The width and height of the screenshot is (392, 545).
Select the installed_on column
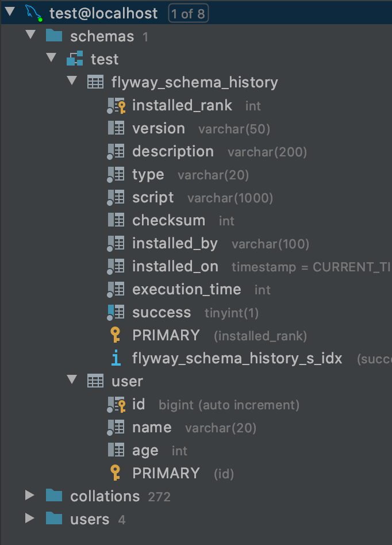pos(175,266)
